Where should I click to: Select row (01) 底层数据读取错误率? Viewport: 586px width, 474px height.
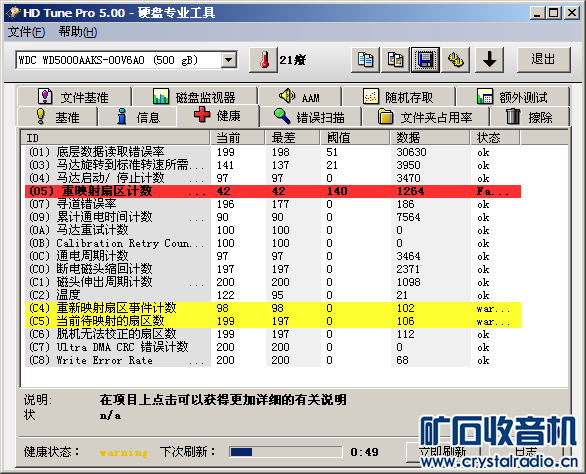tap(273, 152)
